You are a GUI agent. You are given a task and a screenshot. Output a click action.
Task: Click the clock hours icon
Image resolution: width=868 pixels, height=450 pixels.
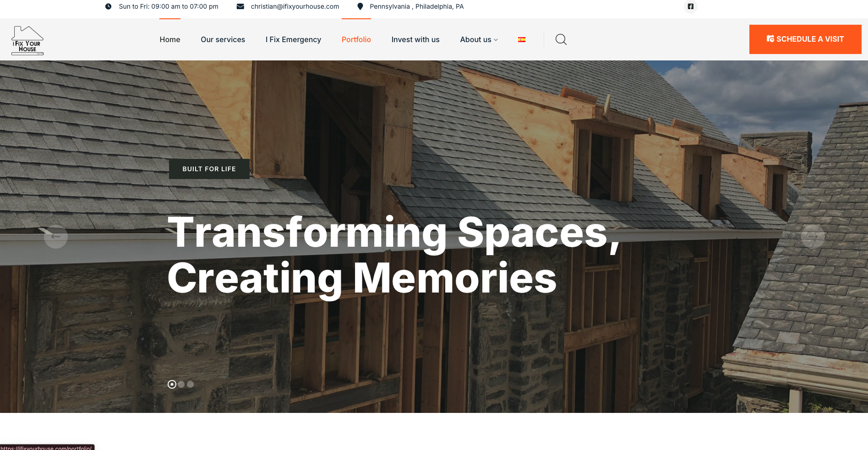108,6
